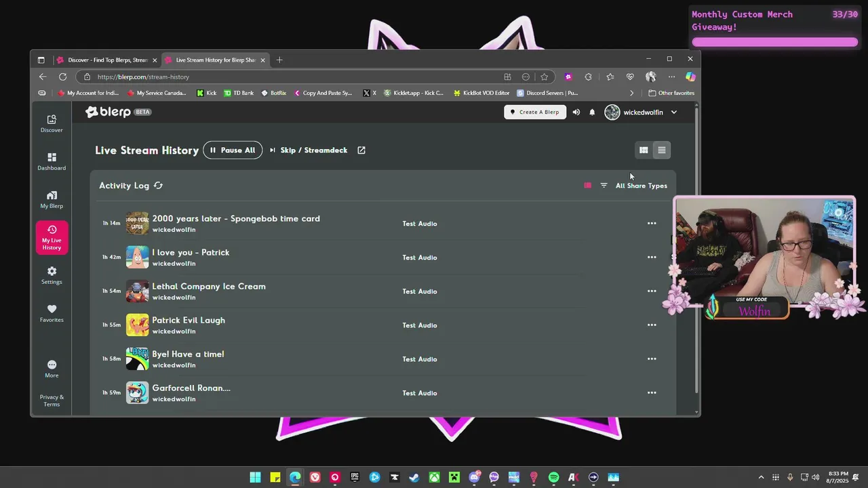Open the More menu in sidebar
The width and height of the screenshot is (868, 488).
click(52, 369)
